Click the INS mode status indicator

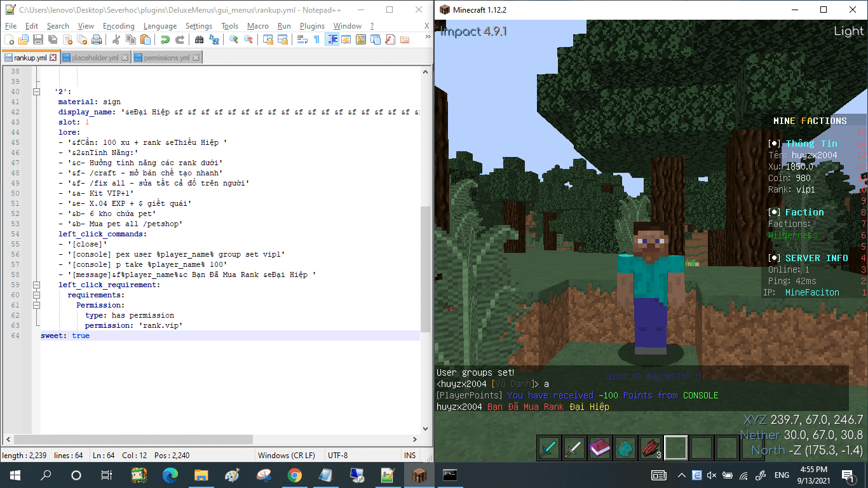[x=410, y=456]
